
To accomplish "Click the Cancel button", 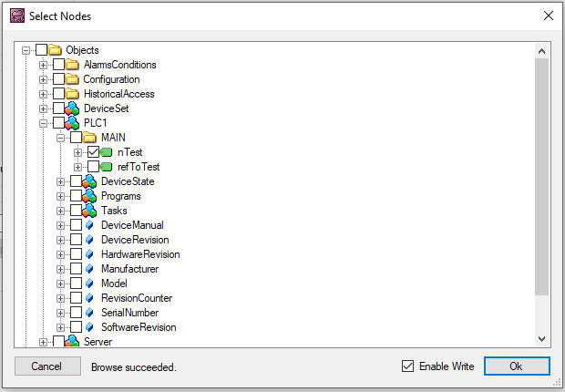I will click(x=46, y=366).
